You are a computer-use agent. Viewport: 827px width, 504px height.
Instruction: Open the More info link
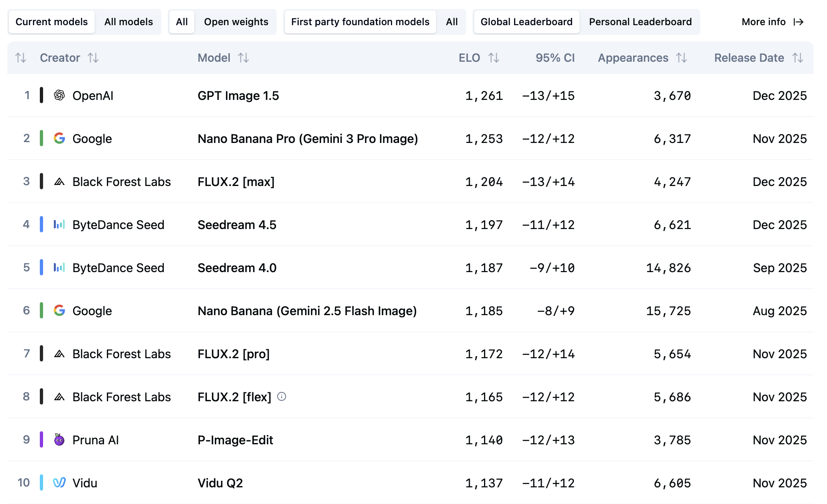pos(764,22)
